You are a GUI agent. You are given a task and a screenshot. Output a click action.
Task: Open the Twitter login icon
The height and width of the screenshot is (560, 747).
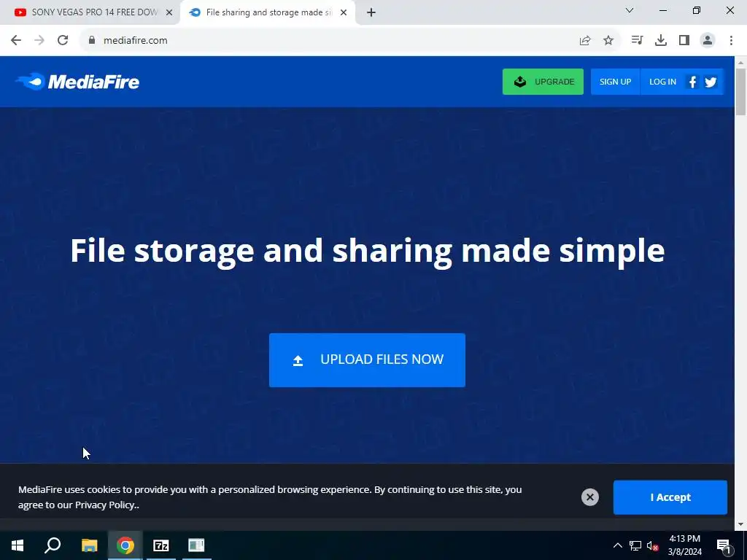[x=711, y=82]
